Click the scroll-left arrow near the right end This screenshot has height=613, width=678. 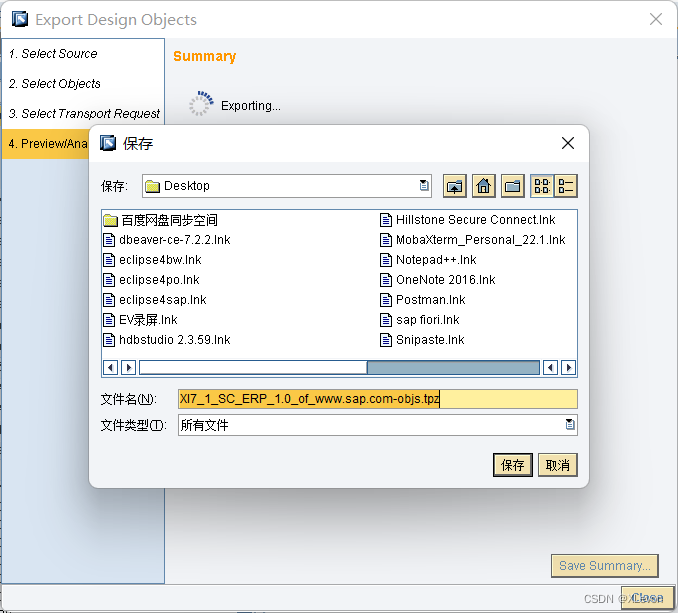(x=550, y=368)
